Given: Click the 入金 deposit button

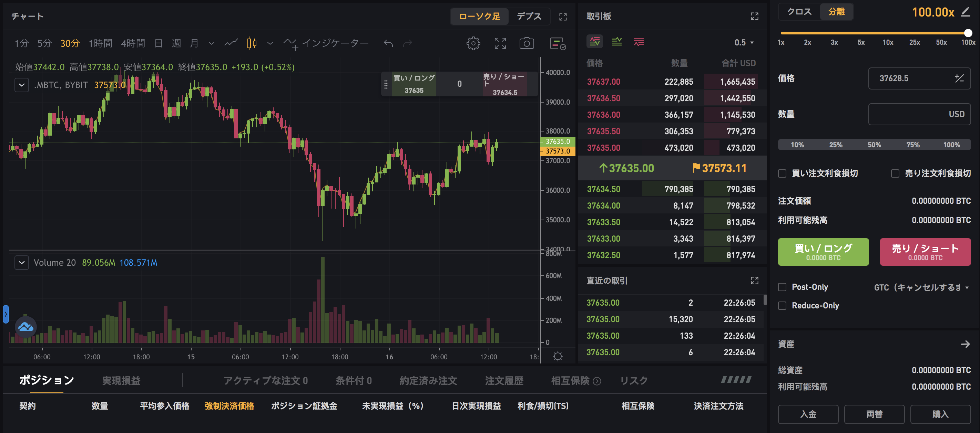Looking at the screenshot, I should [808, 414].
